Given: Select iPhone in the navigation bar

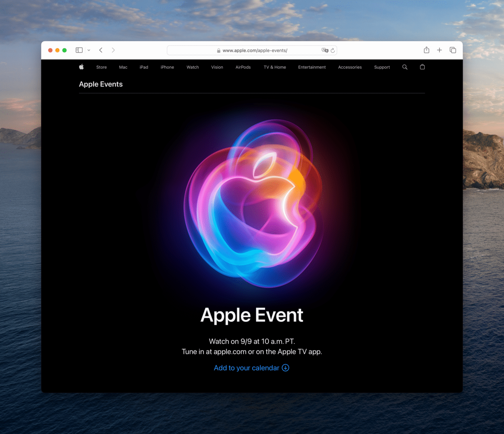Looking at the screenshot, I should point(167,67).
